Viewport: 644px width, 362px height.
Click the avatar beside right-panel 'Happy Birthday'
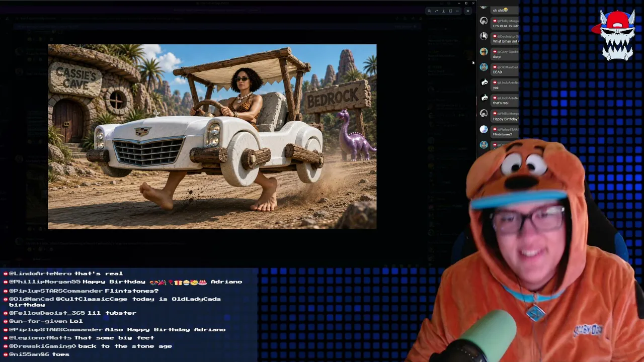(484, 114)
